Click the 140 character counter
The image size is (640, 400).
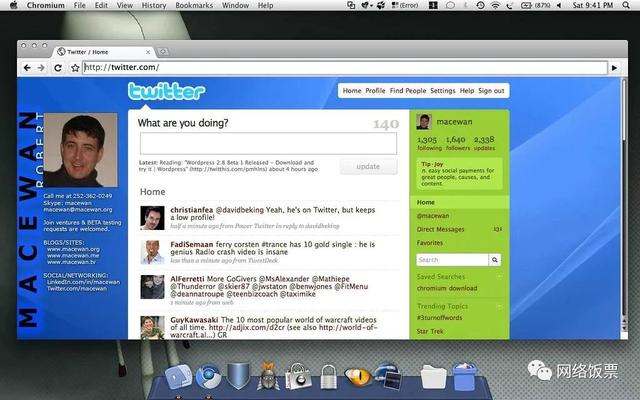(x=386, y=124)
